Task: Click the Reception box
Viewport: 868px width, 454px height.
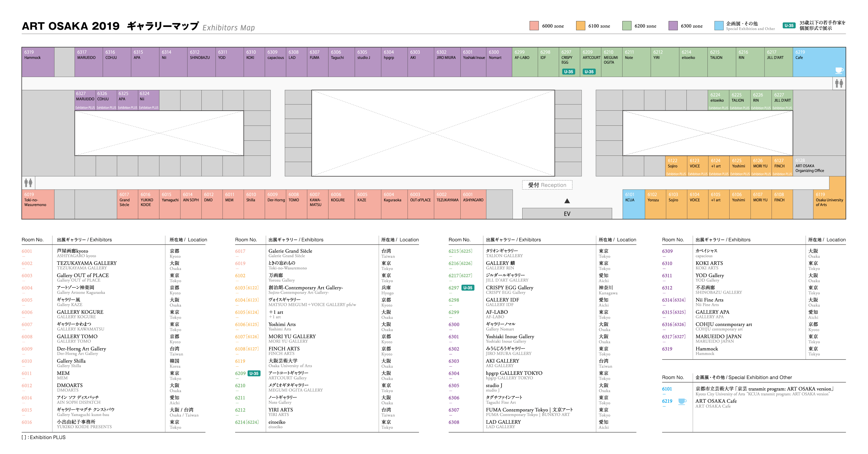Action: (x=547, y=185)
